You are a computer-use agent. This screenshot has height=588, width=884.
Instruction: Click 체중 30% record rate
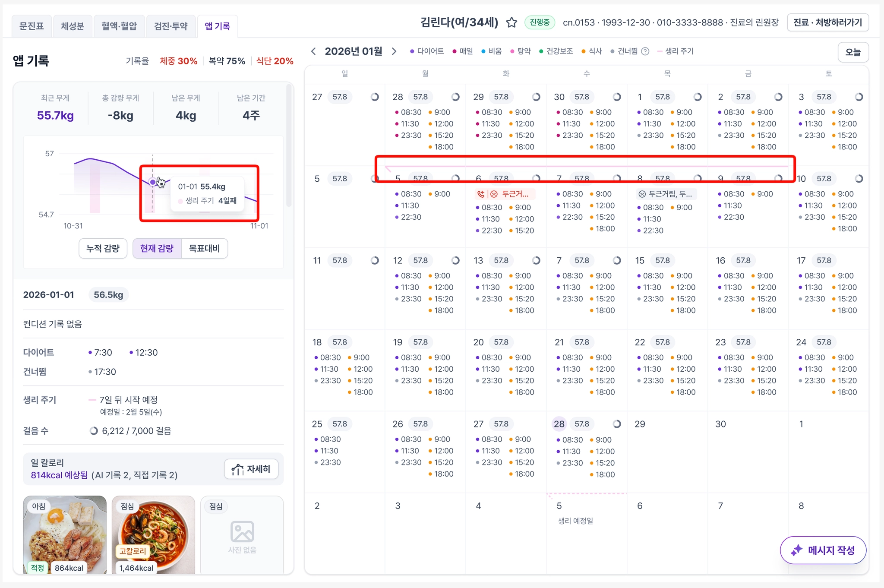tap(179, 61)
